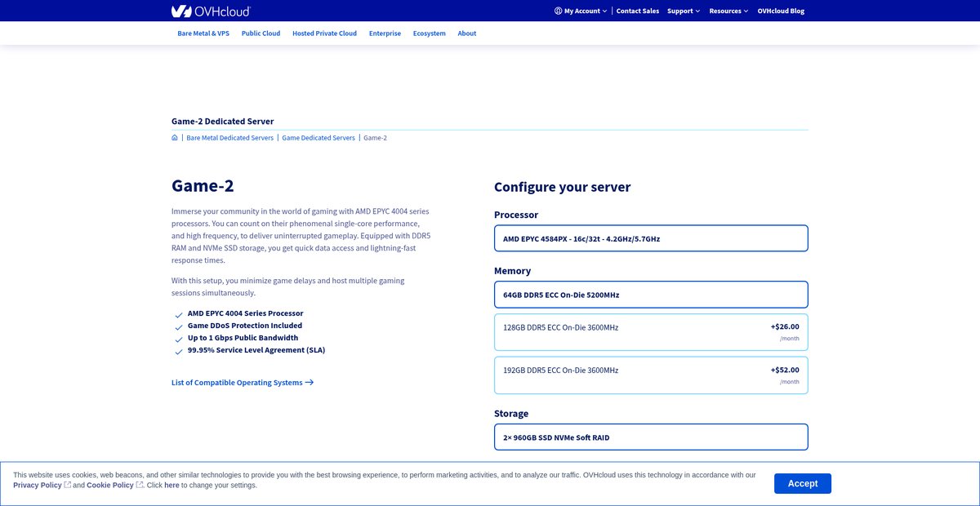Click the home icon in breadcrumbs
980x506 pixels.
tap(175, 138)
